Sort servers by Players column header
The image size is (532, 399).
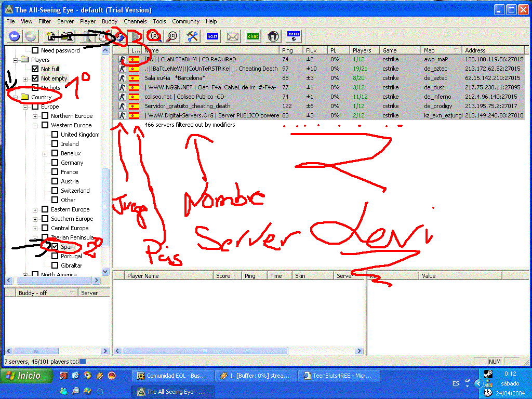tap(364, 50)
